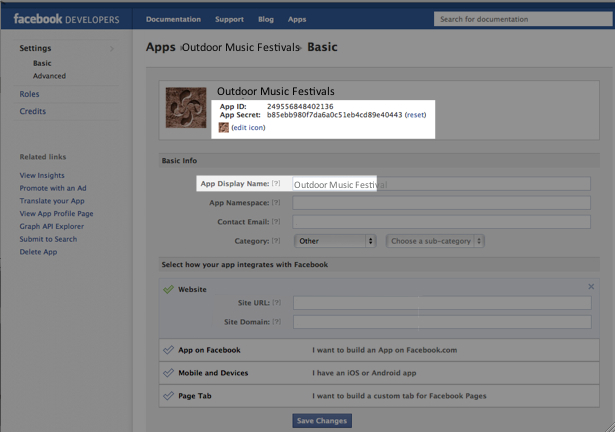Viewport: 615px width, 432px height.
Task: Click the facebook DEVELOPERS logo
Action: pyautogui.click(x=66, y=19)
